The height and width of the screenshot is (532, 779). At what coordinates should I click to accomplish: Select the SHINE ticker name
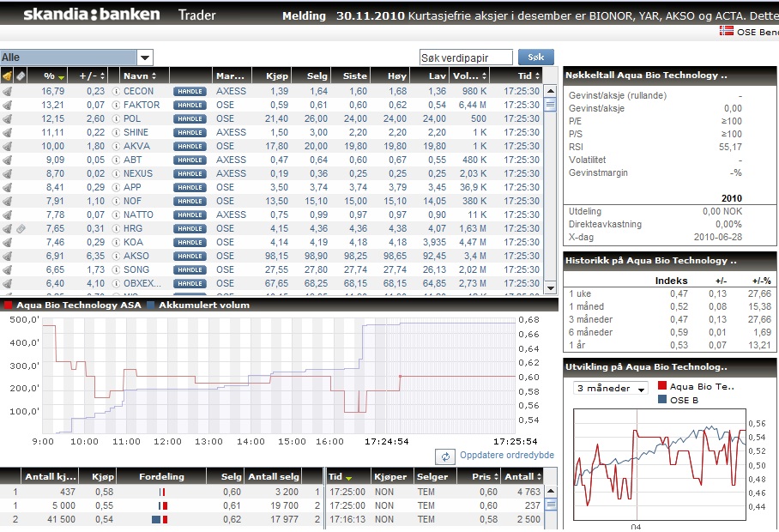coord(136,133)
